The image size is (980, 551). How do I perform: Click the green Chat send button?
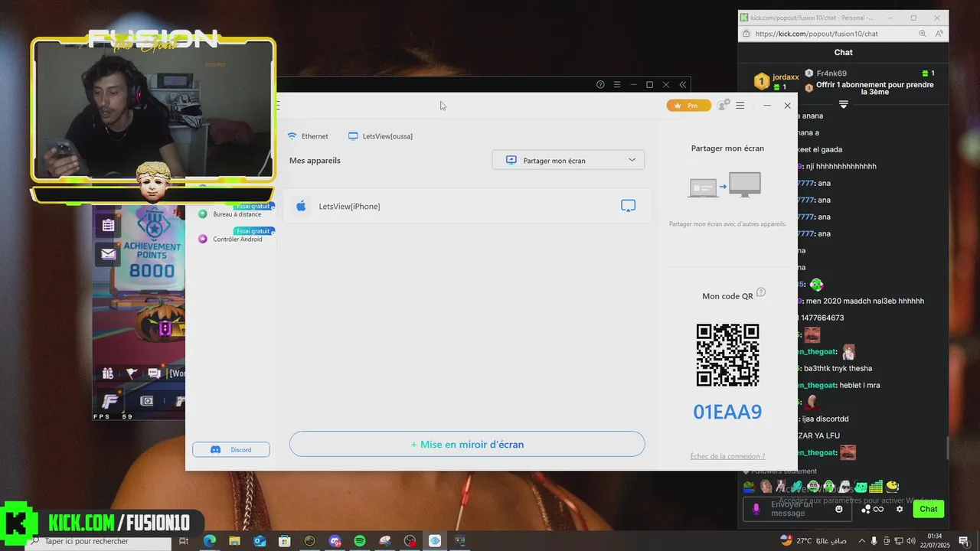928,509
